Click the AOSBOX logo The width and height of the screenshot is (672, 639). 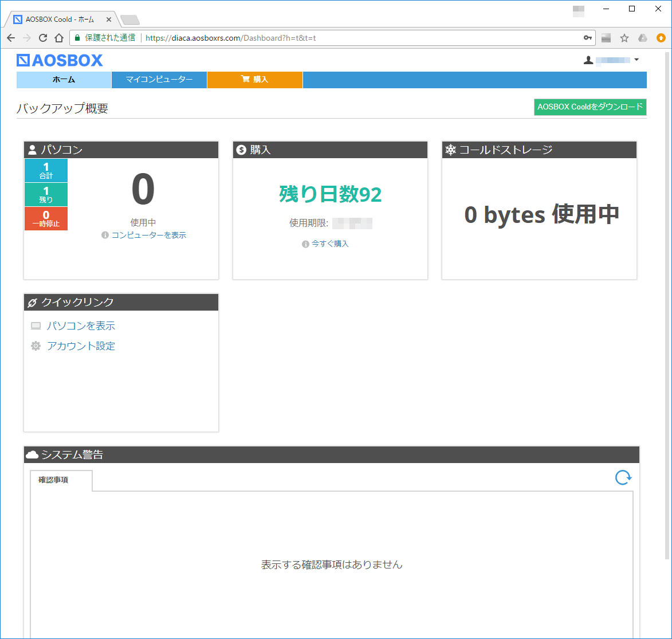[x=60, y=61]
